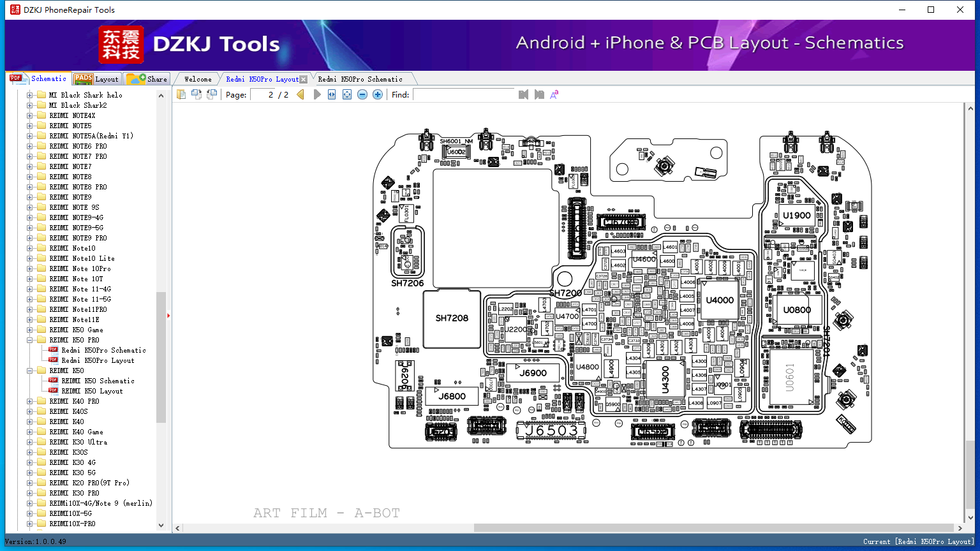Expand the REDMI K50 Game folder

29,330
